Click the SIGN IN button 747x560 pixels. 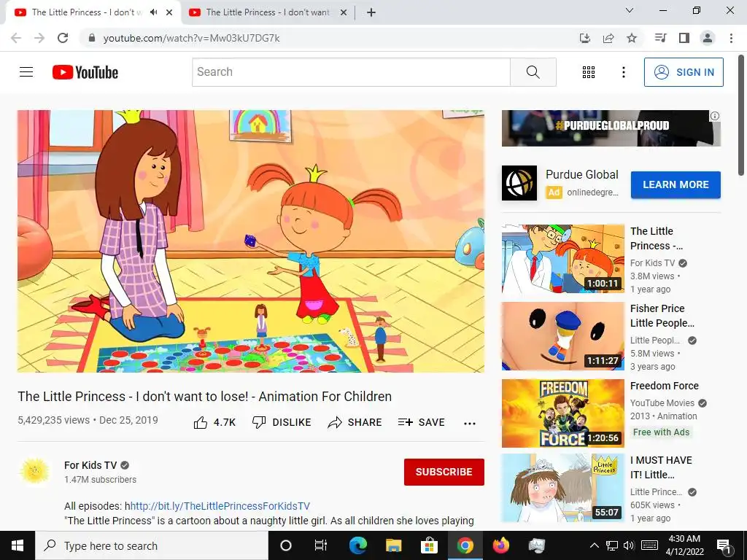[684, 72]
